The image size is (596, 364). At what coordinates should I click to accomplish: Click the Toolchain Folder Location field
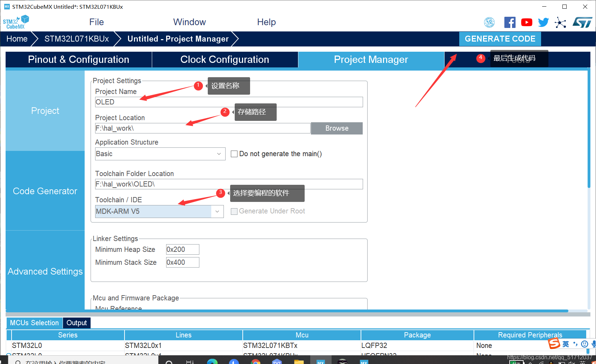coord(229,184)
